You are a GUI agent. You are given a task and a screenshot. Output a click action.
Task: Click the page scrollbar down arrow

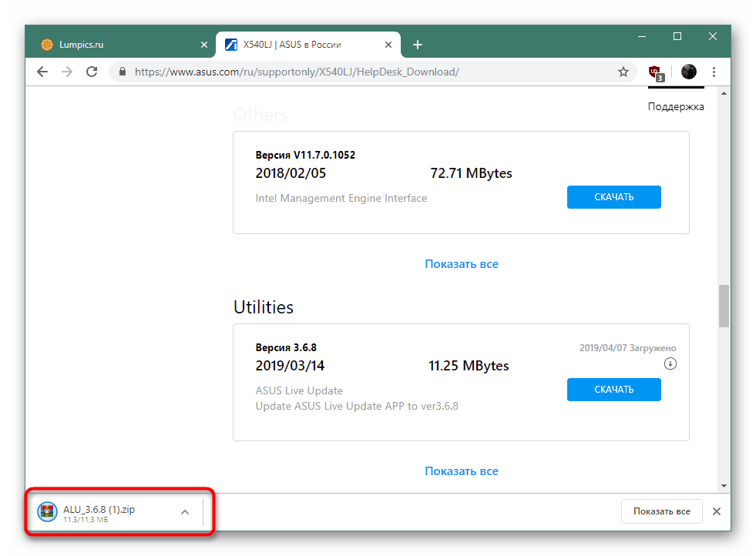tap(724, 486)
